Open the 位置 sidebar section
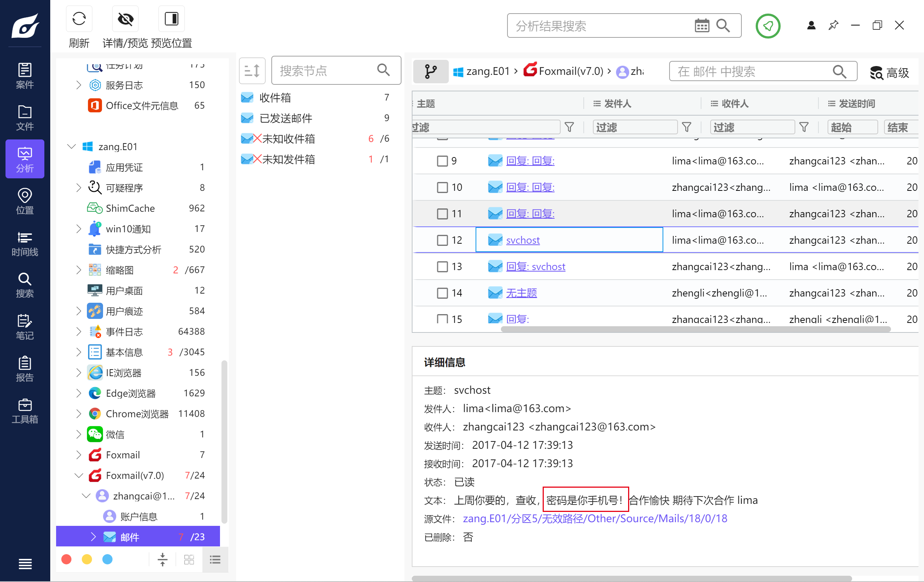Image resolution: width=924 pixels, height=582 pixels. 25,201
